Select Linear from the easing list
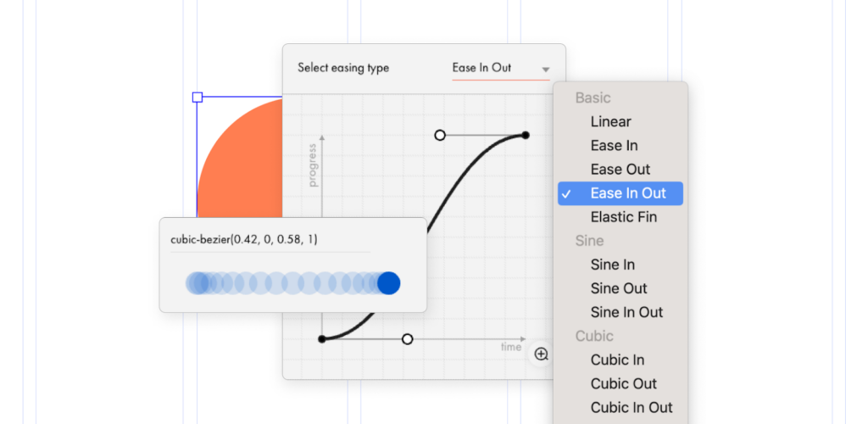The width and height of the screenshot is (868, 424). tap(610, 122)
